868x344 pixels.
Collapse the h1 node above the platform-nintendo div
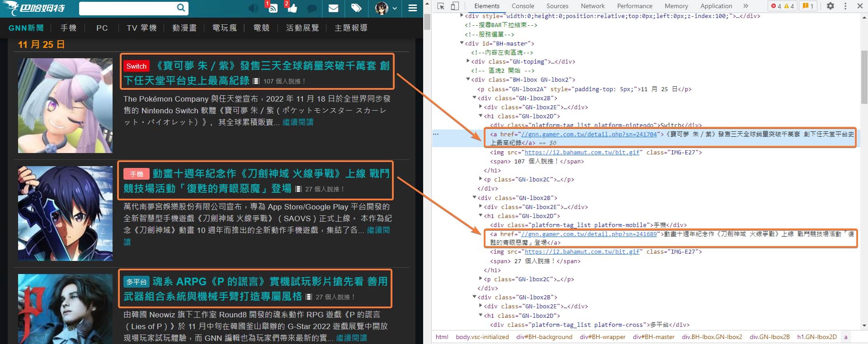click(x=481, y=116)
